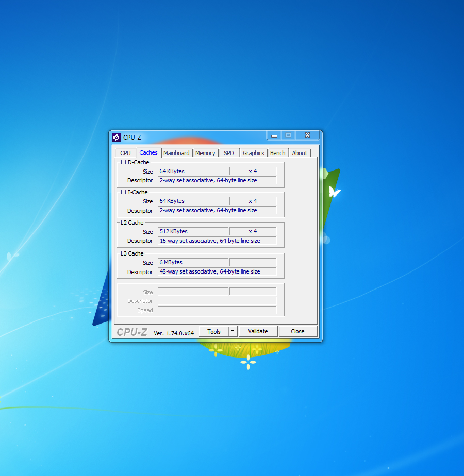Screen dimensions: 464x476
Task: Close CPU-Z using title bar X
Action: [307, 135]
